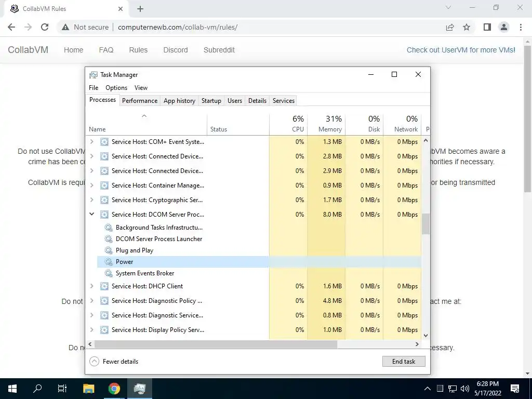Image resolution: width=532 pixels, height=399 pixels.
Task: Switch to the Services tab
Action: [x=284, y=101]
